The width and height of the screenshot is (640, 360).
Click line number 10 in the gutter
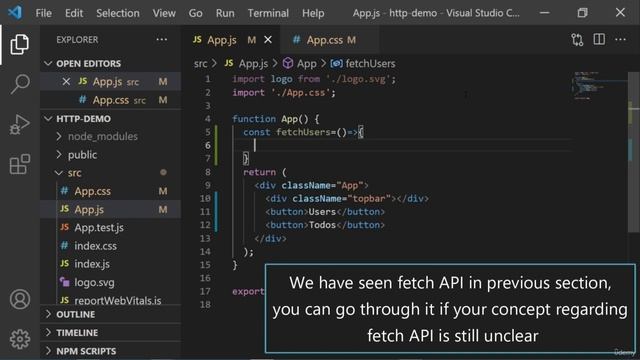[x=205, y=198]
